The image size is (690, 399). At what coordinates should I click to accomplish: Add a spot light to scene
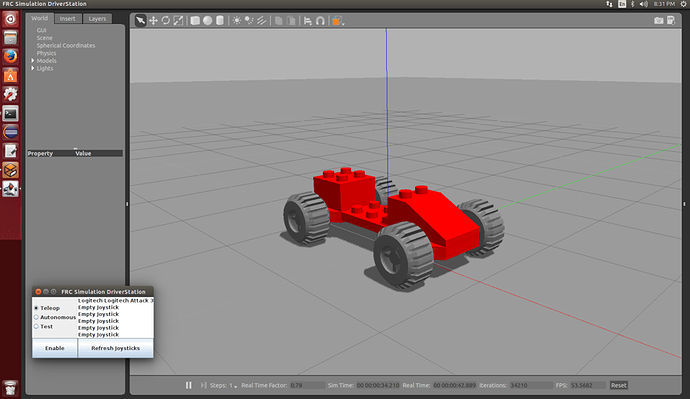249,20
